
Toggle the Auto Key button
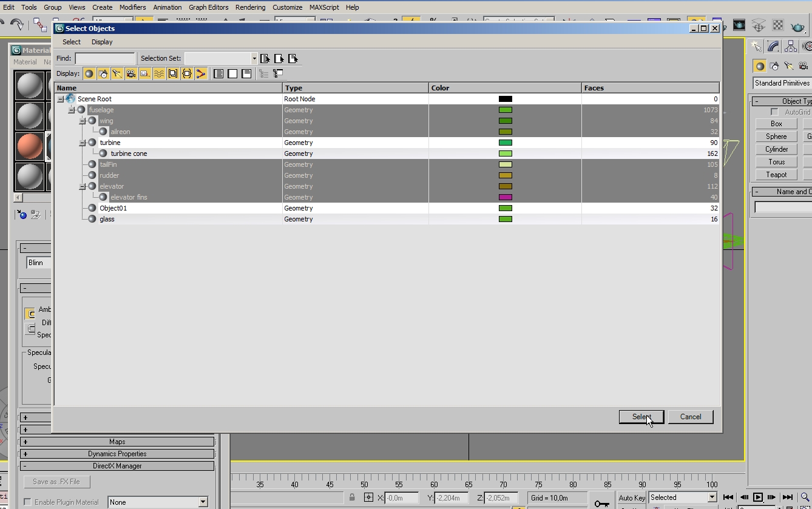631,498
